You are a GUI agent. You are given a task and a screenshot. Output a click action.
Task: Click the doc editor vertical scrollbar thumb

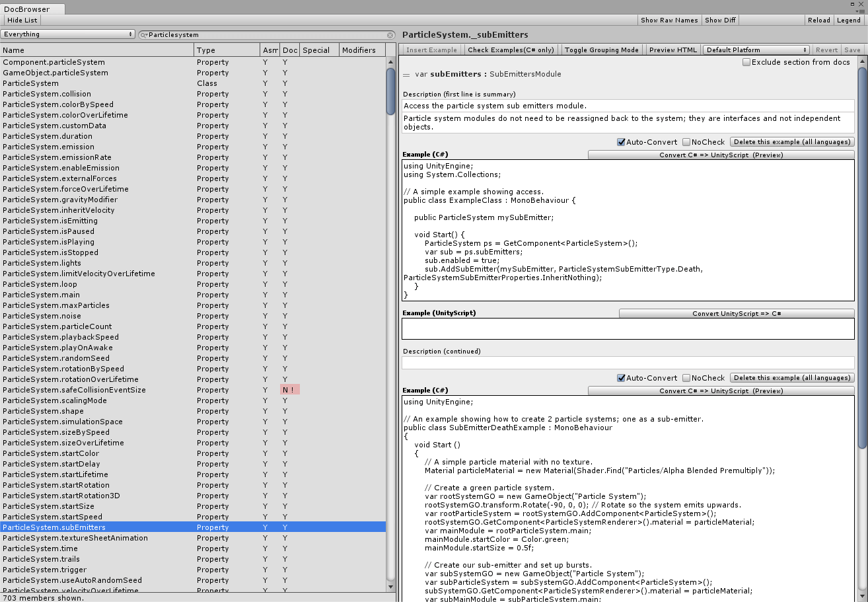[862, 256]
